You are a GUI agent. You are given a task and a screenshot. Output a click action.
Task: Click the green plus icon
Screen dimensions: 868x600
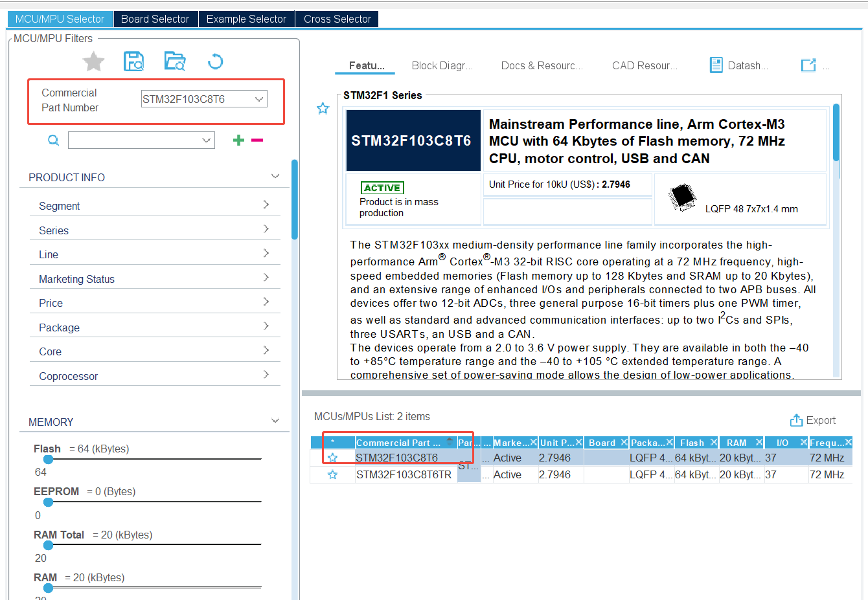(238, 140)
